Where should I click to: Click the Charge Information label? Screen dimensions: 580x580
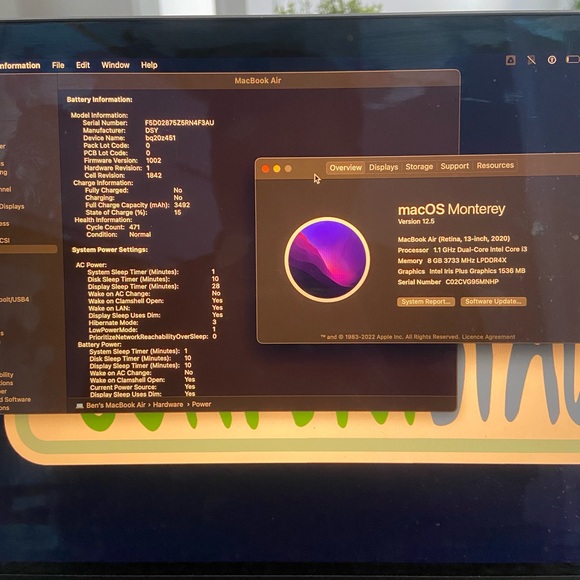point(103,183)
